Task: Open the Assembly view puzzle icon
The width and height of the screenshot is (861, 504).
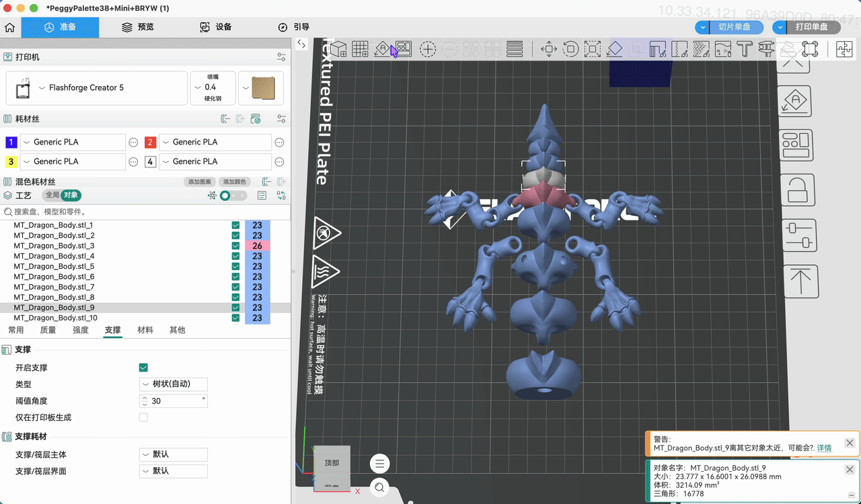Action: [x=844, y=49]
